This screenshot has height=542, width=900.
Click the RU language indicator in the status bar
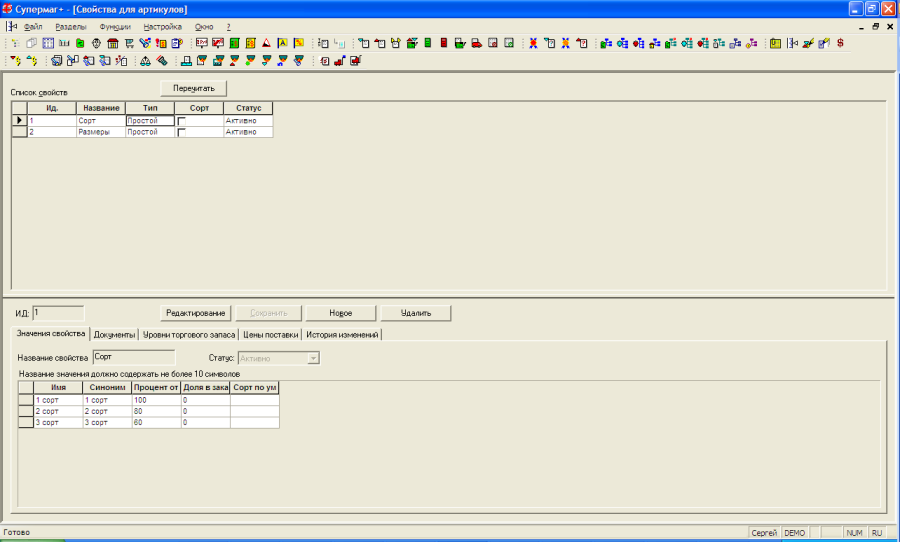[877, 533]
